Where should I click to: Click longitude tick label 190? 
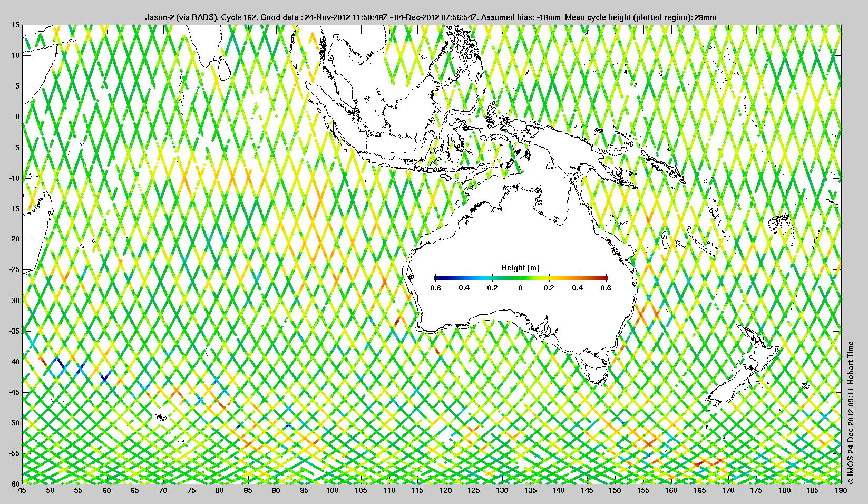point(841,490)
